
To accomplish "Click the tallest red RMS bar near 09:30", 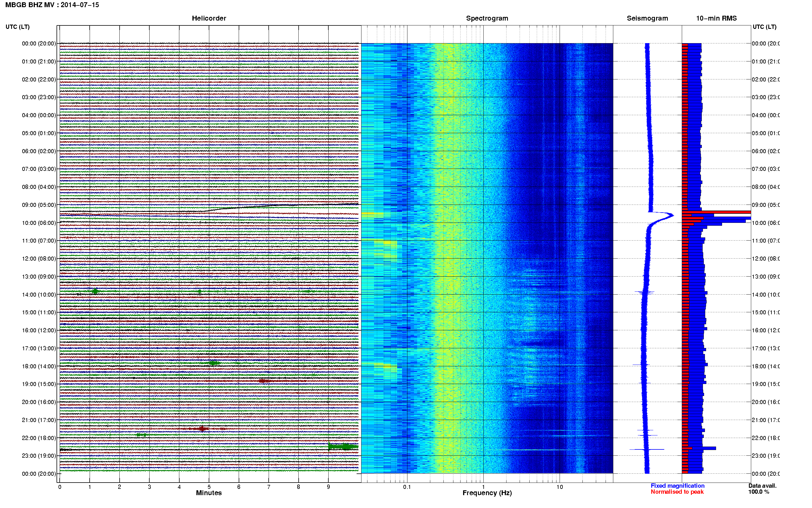I will (x=716, y=212).
